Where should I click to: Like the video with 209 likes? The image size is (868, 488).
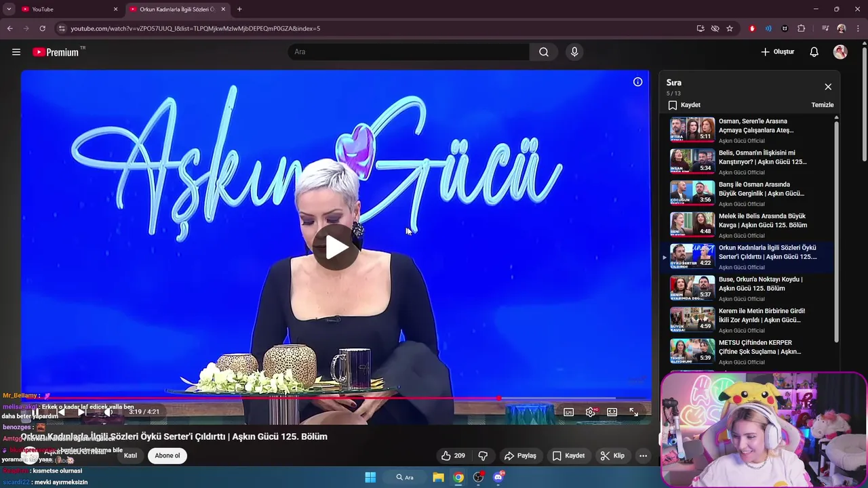click(x=453, y=455)
